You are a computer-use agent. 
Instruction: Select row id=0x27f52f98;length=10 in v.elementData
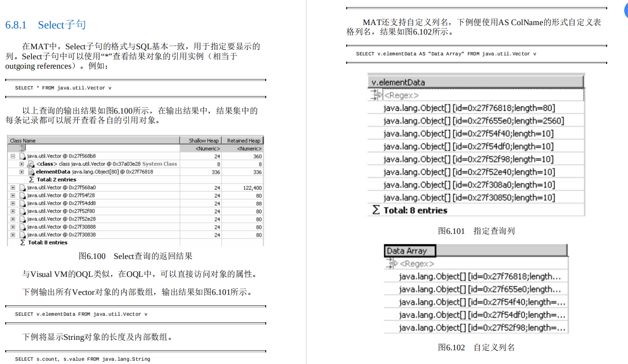point(476,159)
